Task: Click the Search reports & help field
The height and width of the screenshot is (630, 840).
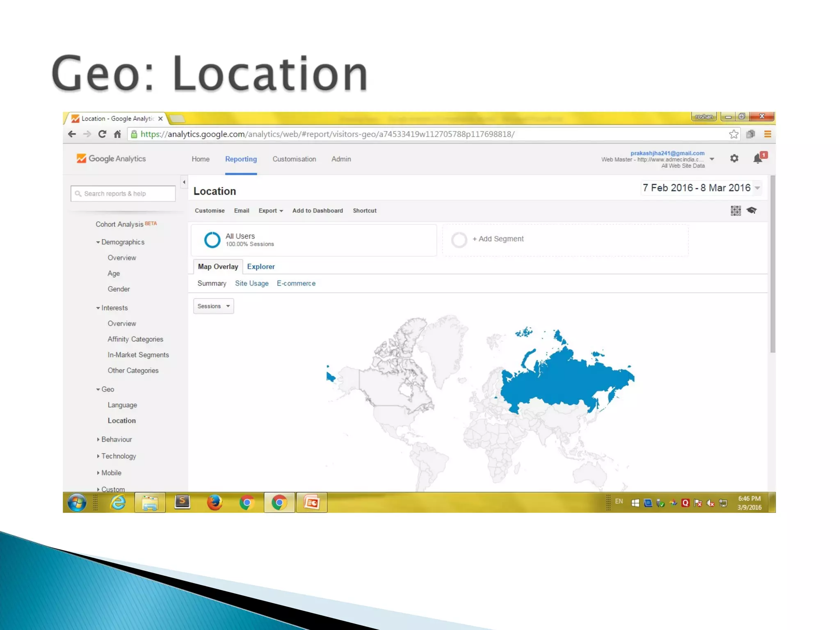Action: pos(123,194)
